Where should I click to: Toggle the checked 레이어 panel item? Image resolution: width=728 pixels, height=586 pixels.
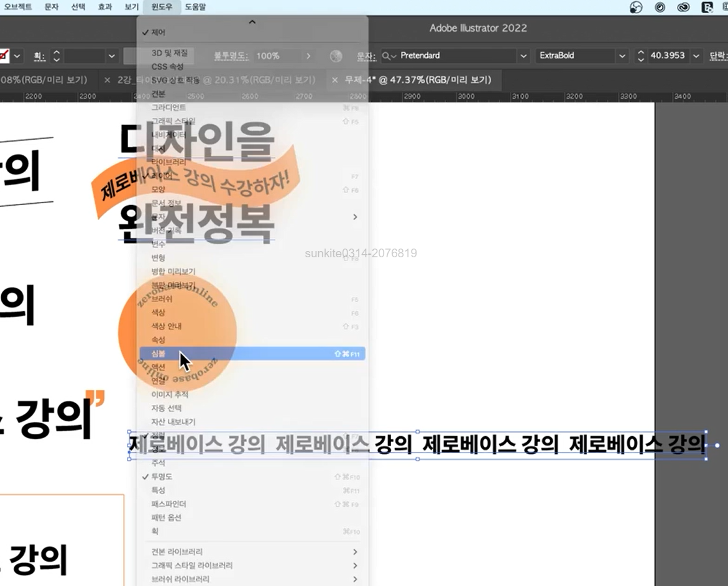pos(252,176)
